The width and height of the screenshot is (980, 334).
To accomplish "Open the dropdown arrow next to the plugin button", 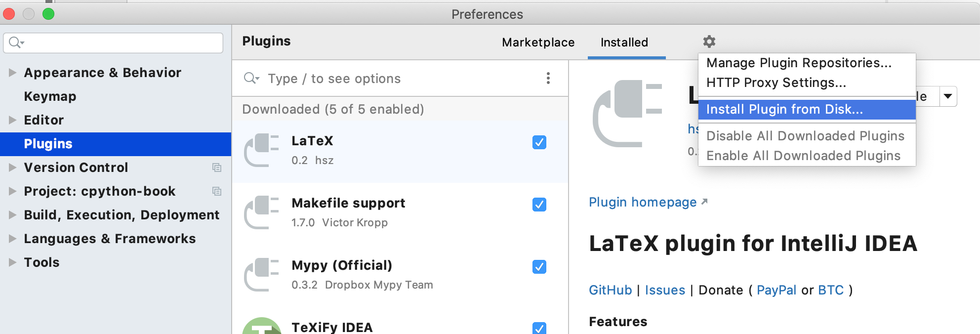I will tap(948, 96).
